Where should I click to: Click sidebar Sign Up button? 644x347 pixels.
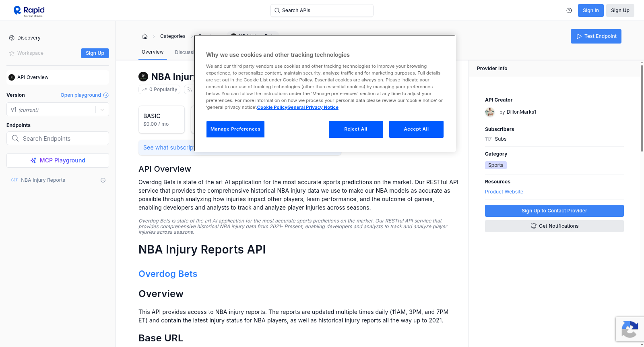pyautogui.click(x=95, y=53)
